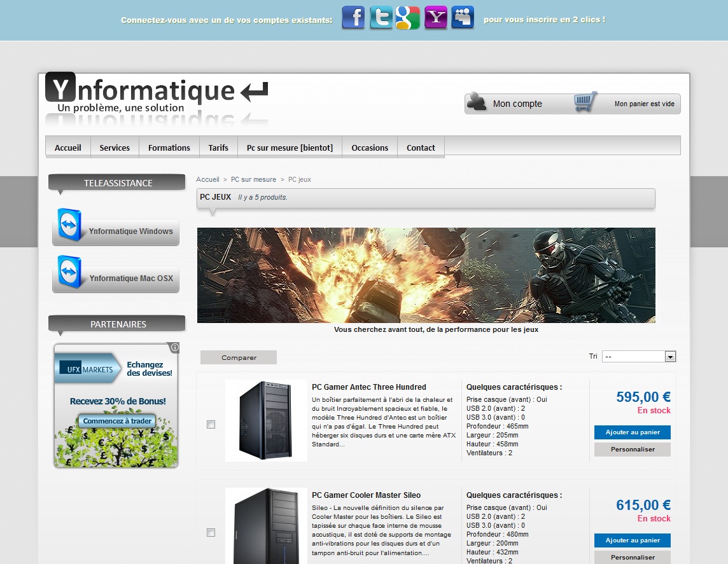Open the Occasions menu tab
Image resolution: width=728 pixels, height=564 pixels.
(370, 148)
